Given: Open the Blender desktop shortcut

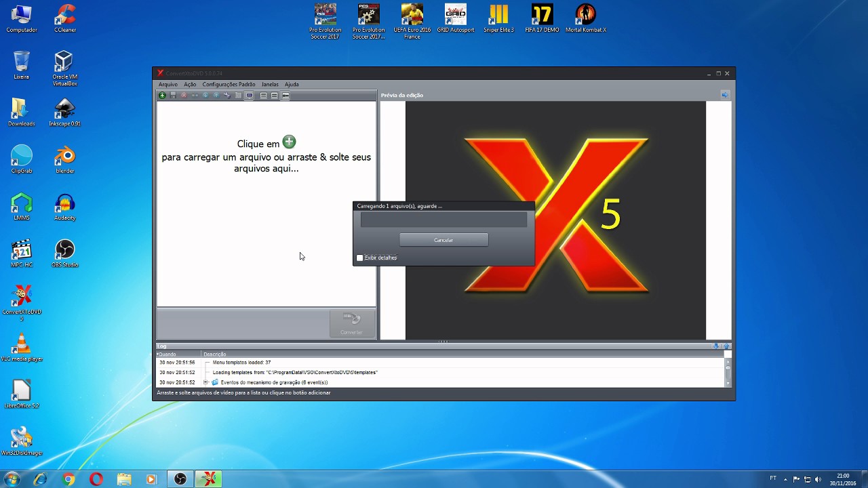Looking at the screenshot, I should coord(64,160).
